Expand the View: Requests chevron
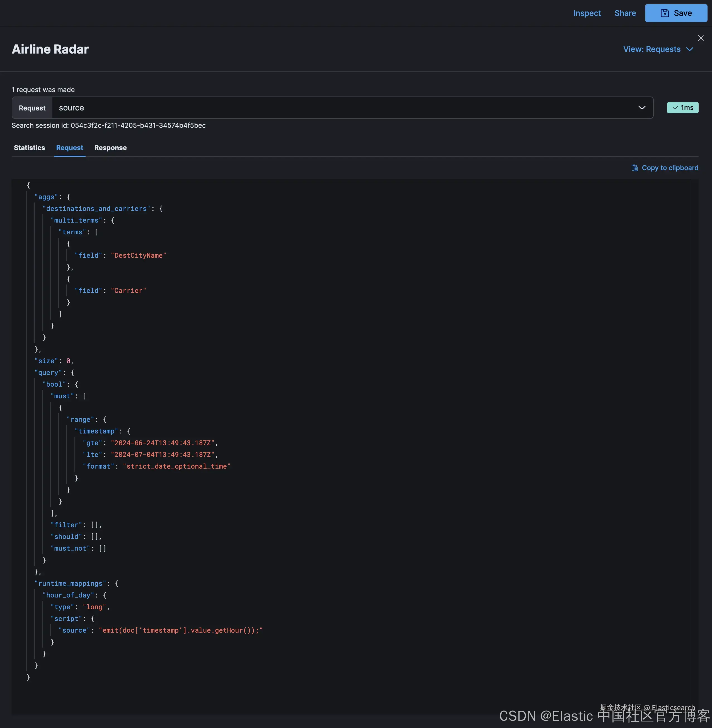712x728 pixels. [x=690, y=49]
